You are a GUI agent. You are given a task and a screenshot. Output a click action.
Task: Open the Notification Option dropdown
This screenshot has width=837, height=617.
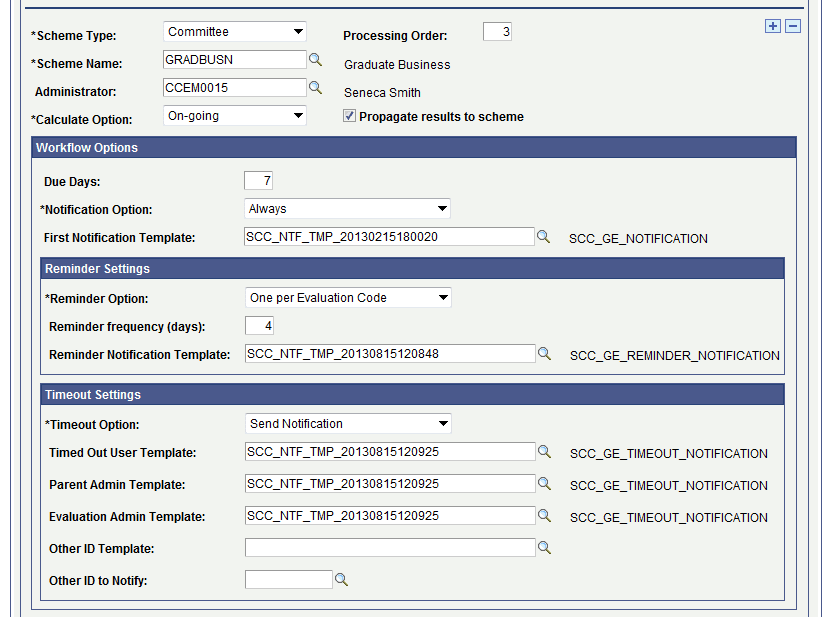347,209
